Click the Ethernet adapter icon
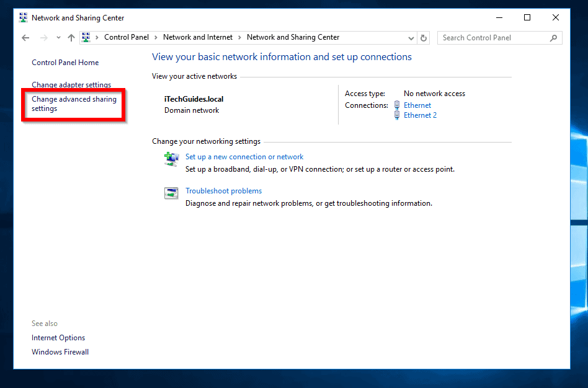588x388 pixels. pyautogui.click(x=397, y=105)
